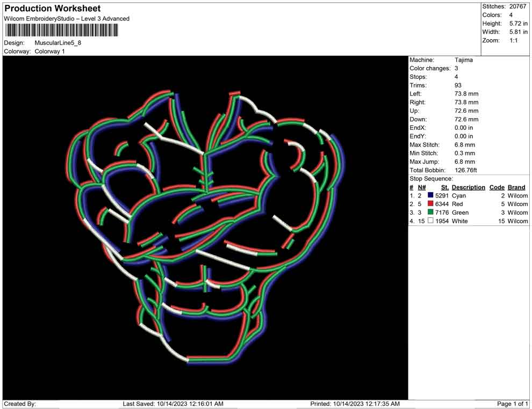Viewport: 532px width, 409px height.
Task: Click the 'Created By:' footer label
Action: [x=20, y=404]
